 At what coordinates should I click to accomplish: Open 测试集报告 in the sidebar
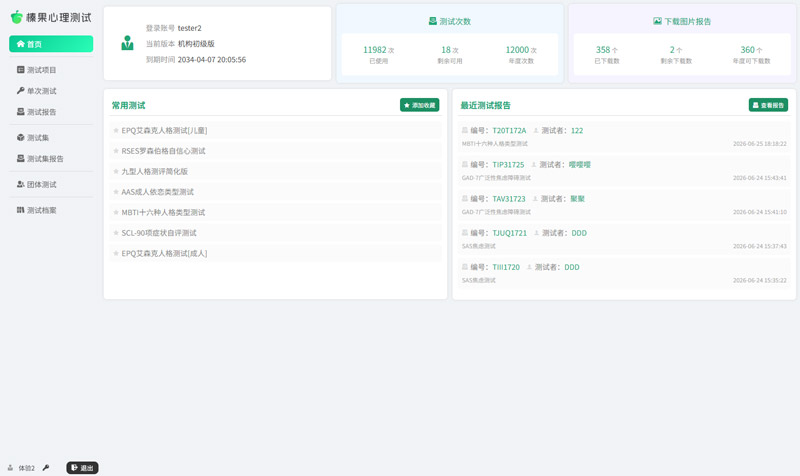coord(51,159)
